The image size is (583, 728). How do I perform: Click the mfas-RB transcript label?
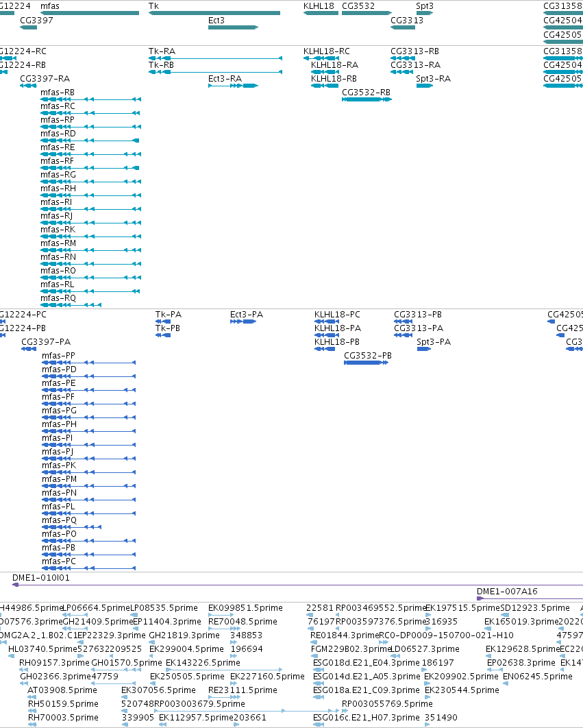[58, 93]
